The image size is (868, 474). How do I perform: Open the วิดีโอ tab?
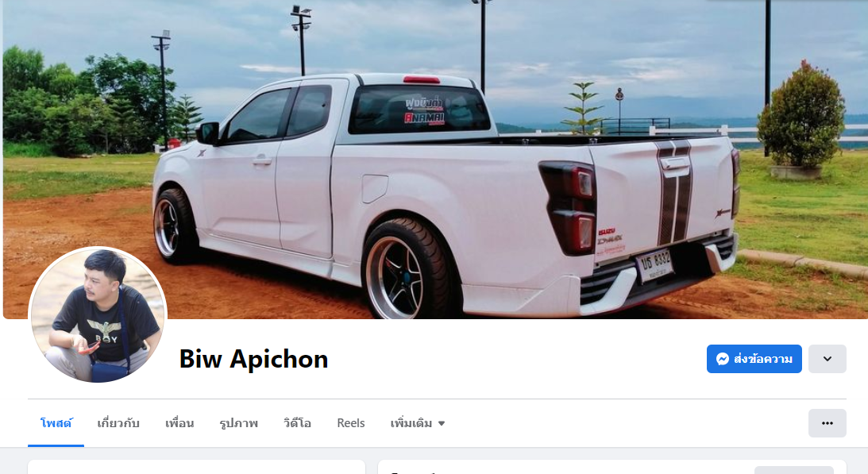(297, 423)
